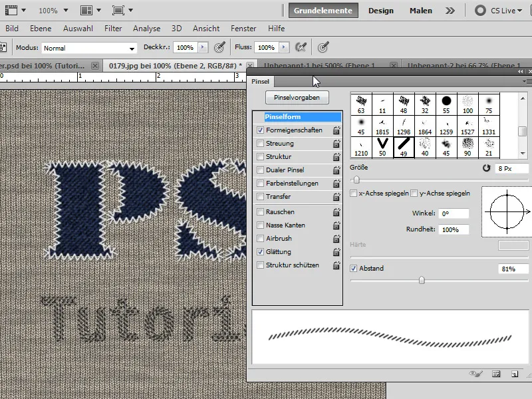Viewport: 532px width, 399px height.
Task: Choose brush preset 90
Action: pos(467,147)
